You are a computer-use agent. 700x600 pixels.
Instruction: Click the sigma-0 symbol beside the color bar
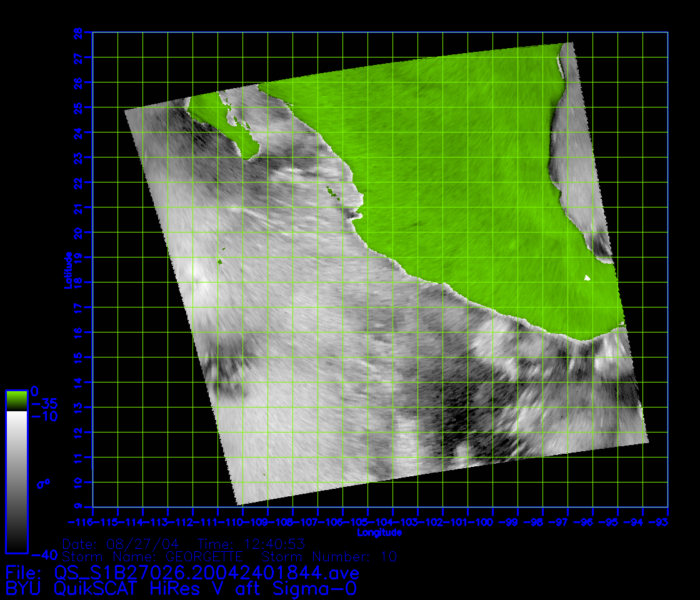[x=46, y=483]
